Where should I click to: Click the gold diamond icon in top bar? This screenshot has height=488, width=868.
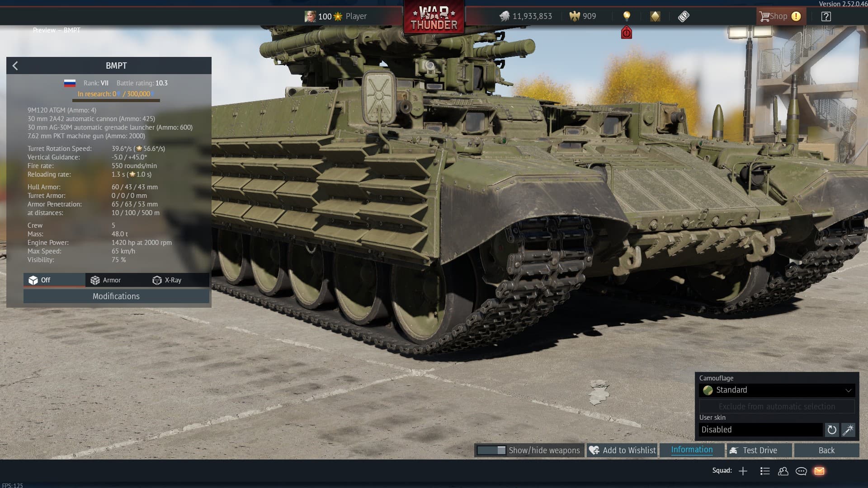click(x=655, y=16)
